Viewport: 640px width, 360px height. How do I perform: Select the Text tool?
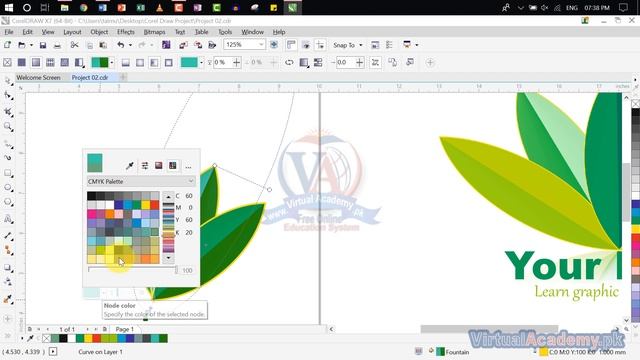point(8,219)
